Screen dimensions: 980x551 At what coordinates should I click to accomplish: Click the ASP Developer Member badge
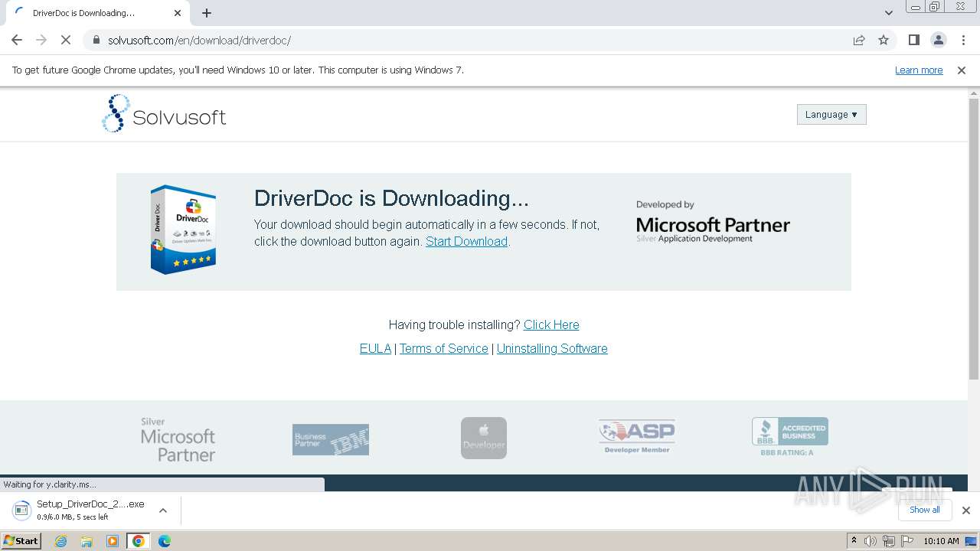tap(637, 436)
